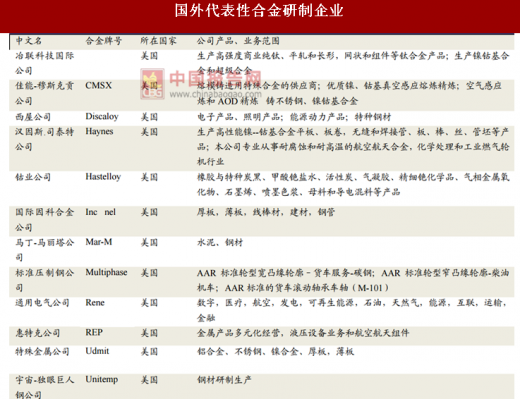Click the company name 通用电气公司
Image resolution: width=520 pixels, height=399 pixels.
click(42, 303)
